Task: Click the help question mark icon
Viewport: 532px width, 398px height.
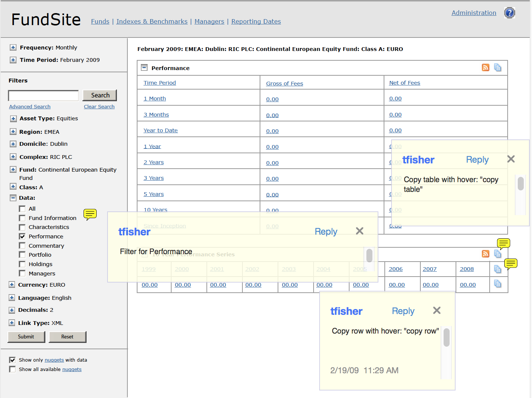Action: 510,13
